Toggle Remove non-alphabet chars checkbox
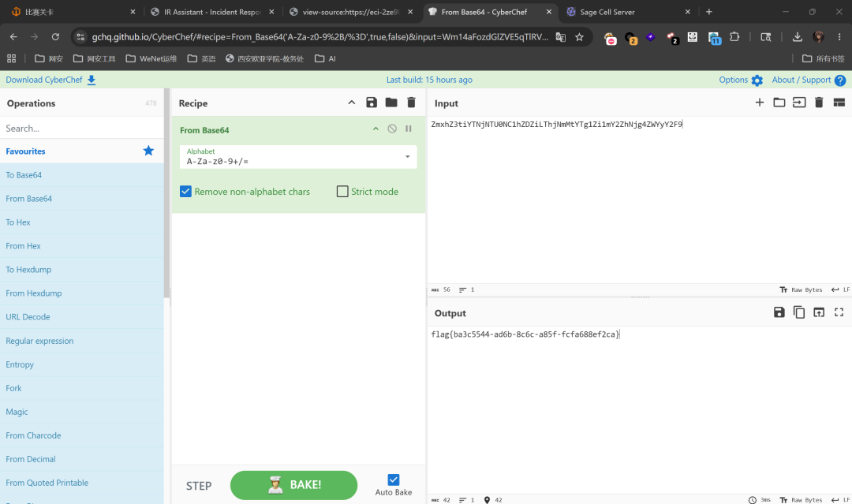Viewport: 852px width, 504px height. (x=186, y=191)
